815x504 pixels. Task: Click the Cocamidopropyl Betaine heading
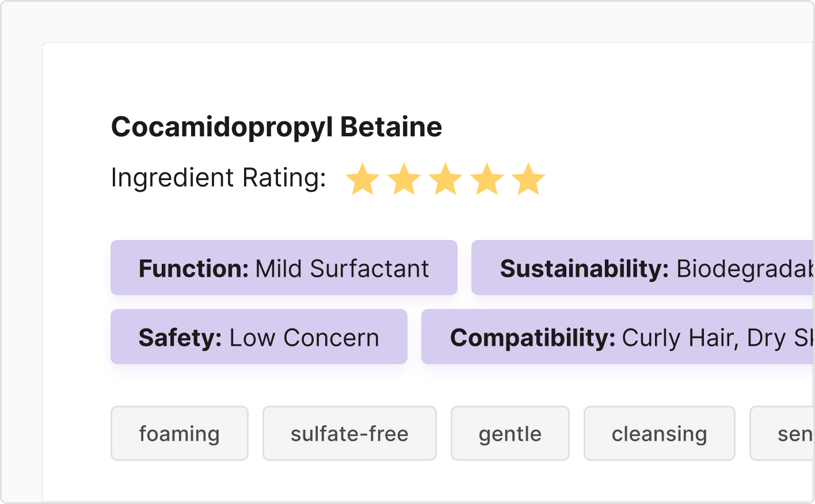pyautogui.click(x=276, y=127)
